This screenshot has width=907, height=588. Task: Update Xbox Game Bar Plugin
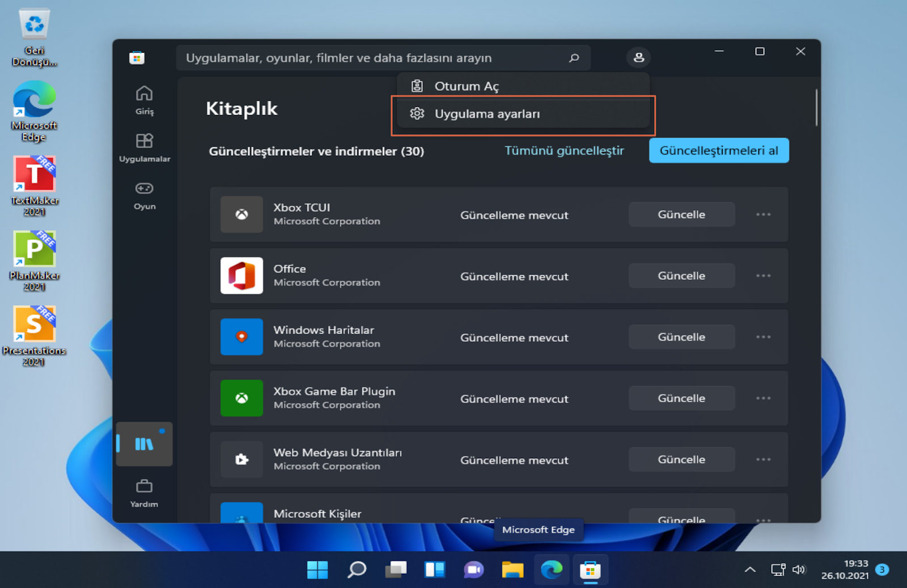[681, 398]
